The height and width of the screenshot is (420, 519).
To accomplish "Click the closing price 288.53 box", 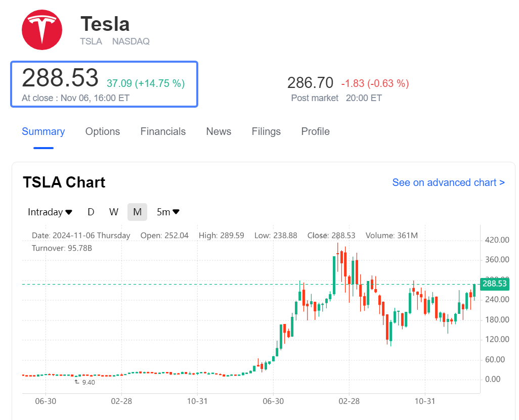I will [104, 84].
